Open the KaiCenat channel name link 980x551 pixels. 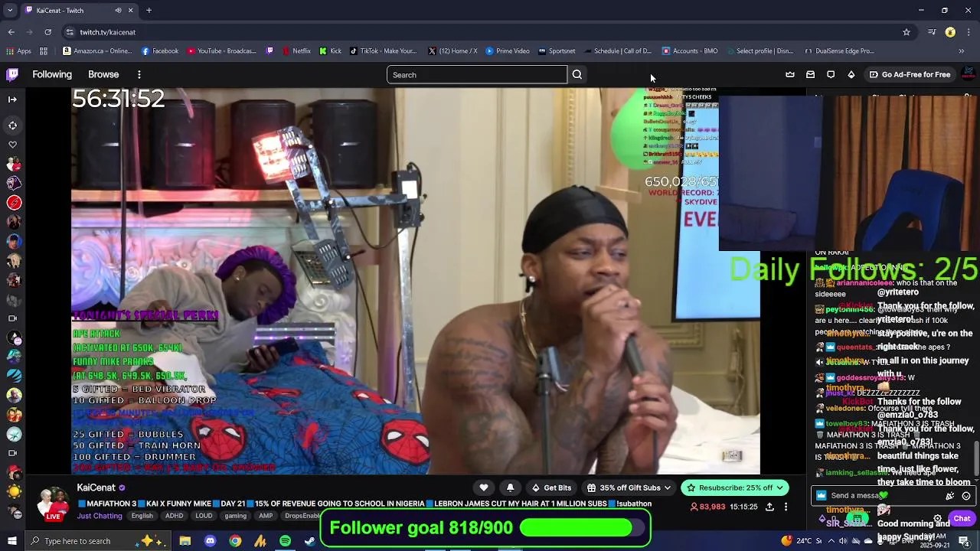pos(96,487)
